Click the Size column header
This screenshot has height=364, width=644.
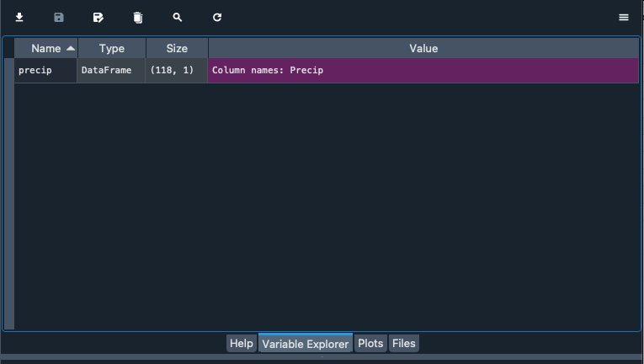(177, 49)
